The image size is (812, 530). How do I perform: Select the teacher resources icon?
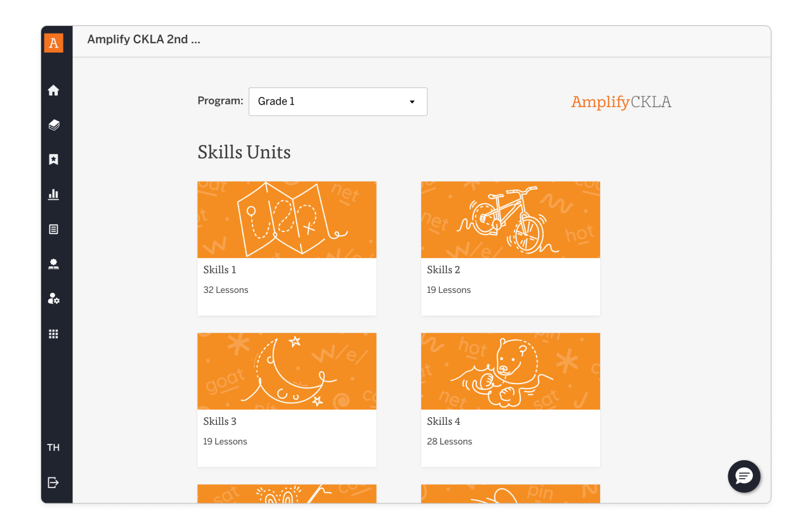click(54, 264)
